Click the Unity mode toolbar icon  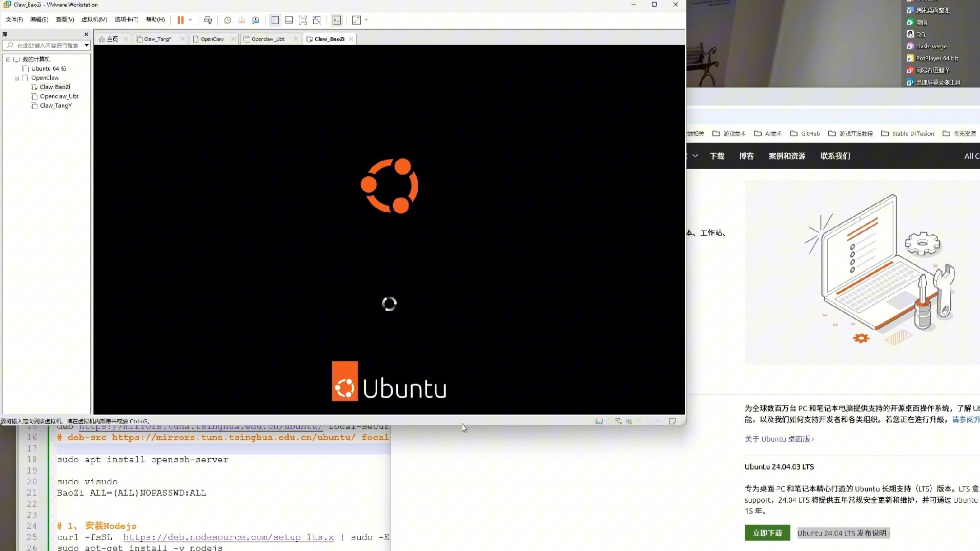(x=317, y=20)
